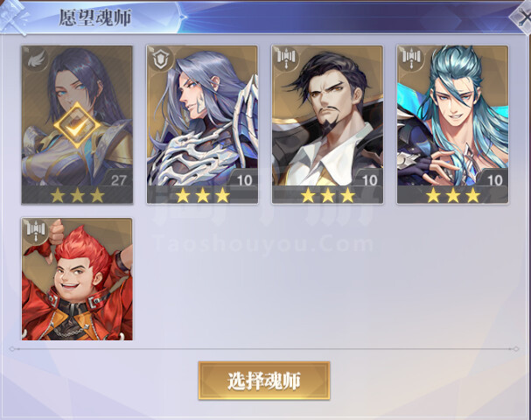Toggle the golden checkmark on the selected card
Viewport: 531px width, 420px height.
coord(77,125)
